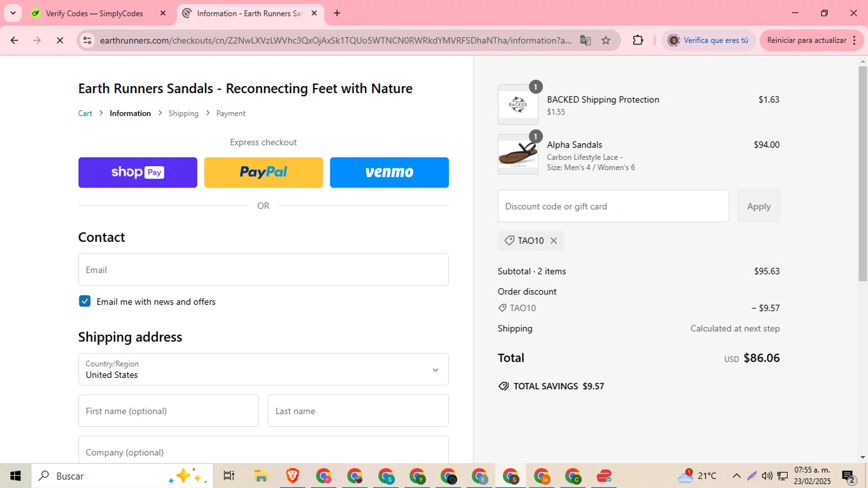Uncheck Email me with news and offers
Screen dimensions: 868x488
tap(84, 301)
